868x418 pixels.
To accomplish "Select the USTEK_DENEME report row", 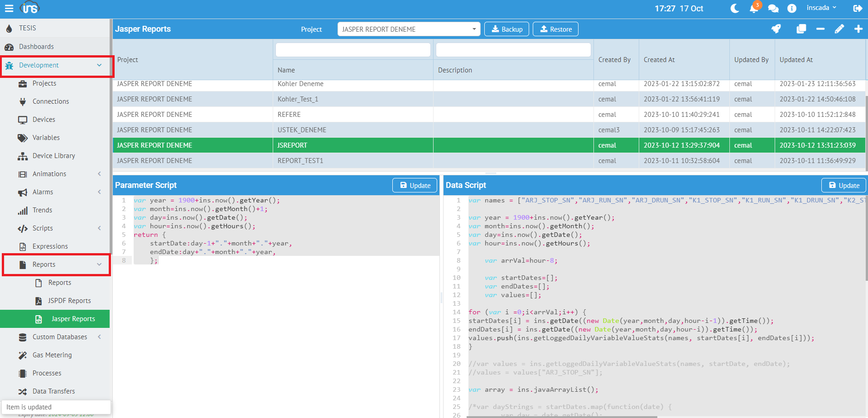I will point(489,130).
